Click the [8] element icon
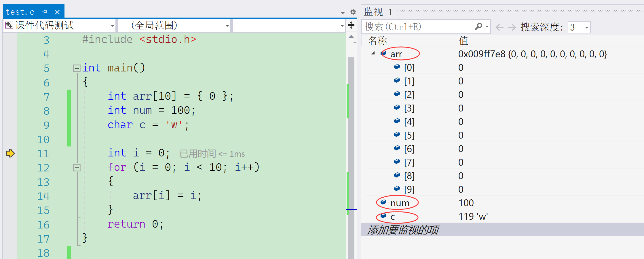644x259 pixels. (x=397, y=175)
